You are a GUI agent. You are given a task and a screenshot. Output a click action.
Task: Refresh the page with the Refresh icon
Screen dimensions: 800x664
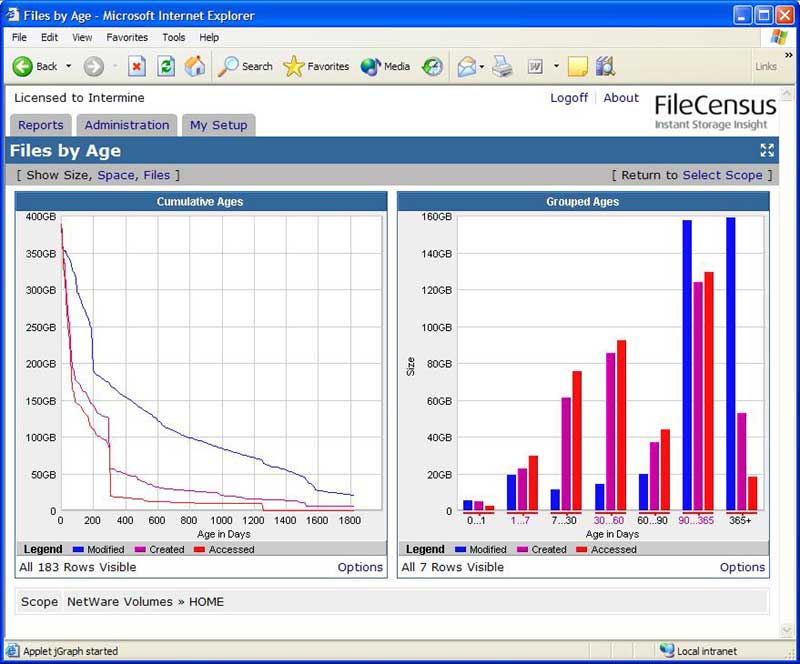coord(166,66)
